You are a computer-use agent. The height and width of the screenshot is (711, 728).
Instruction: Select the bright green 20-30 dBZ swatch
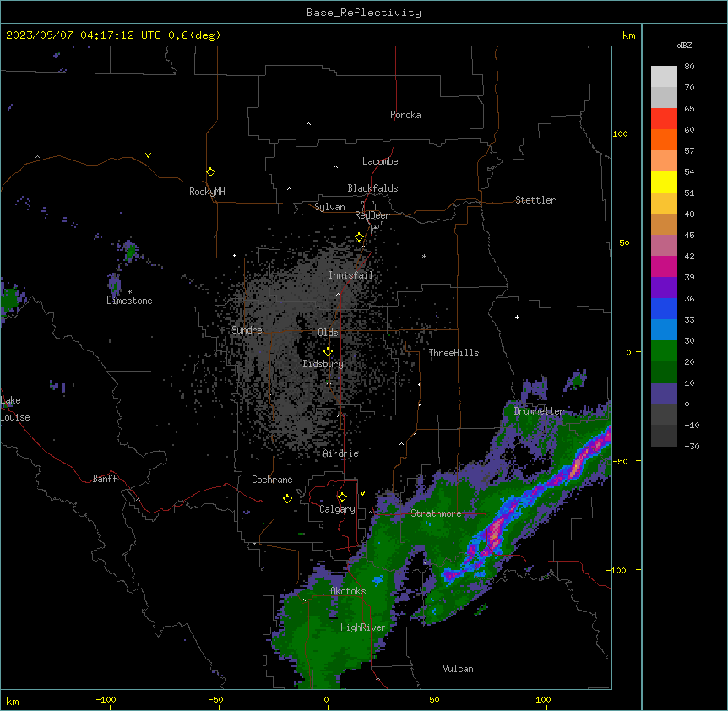tap(664, 351)
